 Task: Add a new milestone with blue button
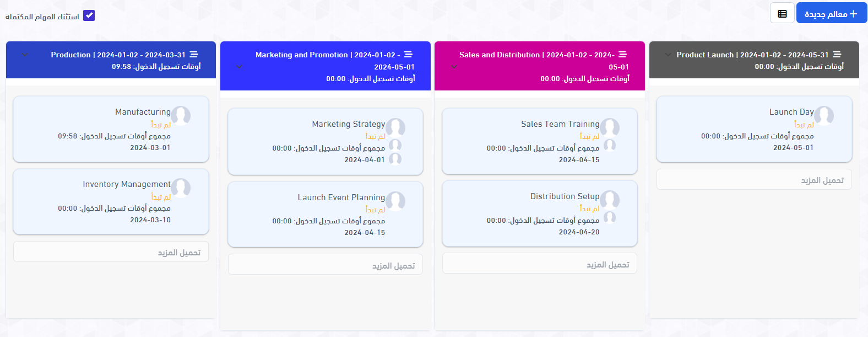tap(831, 14)
